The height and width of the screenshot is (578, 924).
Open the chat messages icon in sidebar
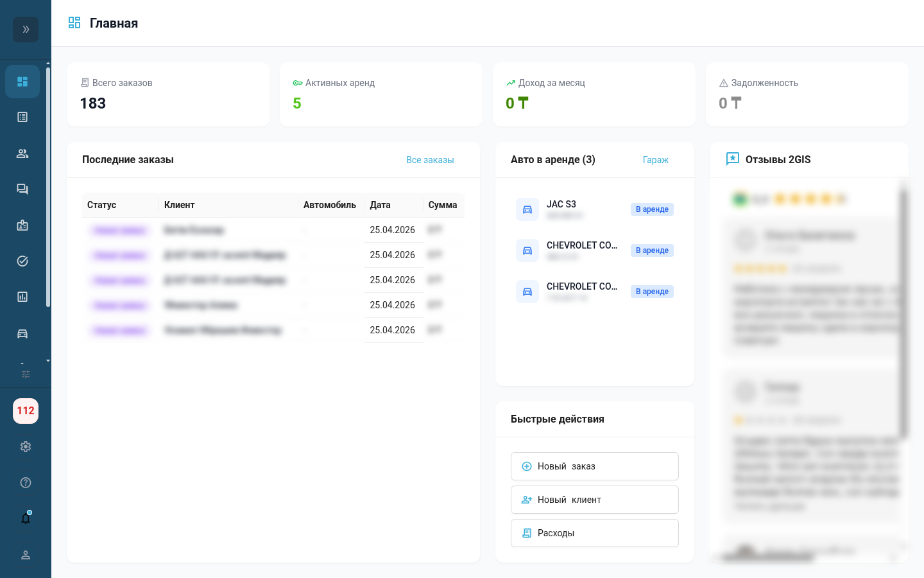[22, 189]
